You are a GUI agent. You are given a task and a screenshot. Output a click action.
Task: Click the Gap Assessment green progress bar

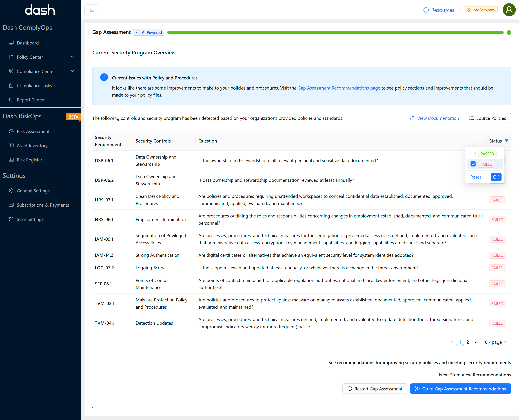pos(335,32)
